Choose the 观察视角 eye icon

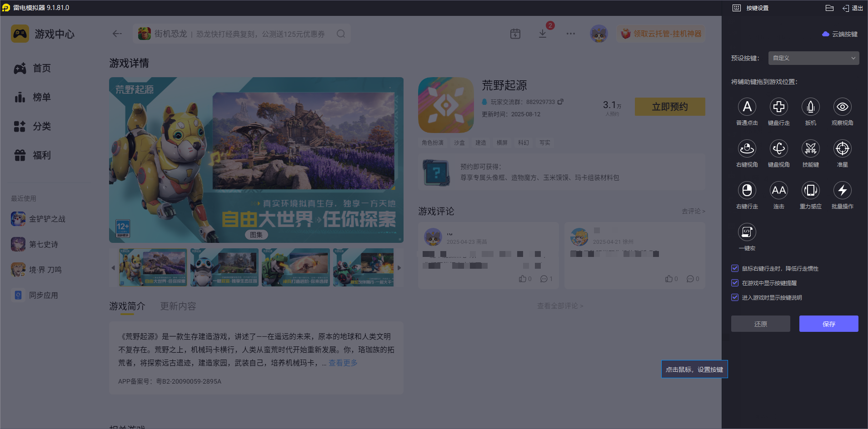842,107
